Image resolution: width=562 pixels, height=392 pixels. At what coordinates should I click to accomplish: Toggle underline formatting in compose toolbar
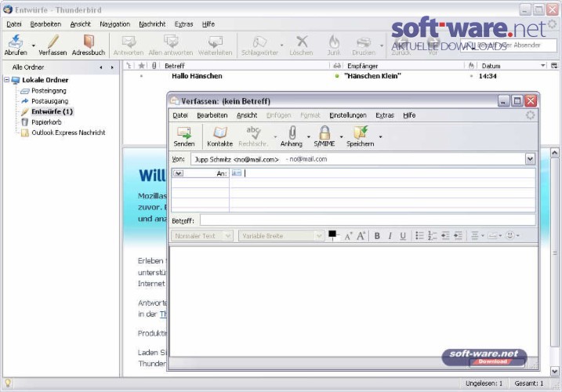[x=403, y=236]
